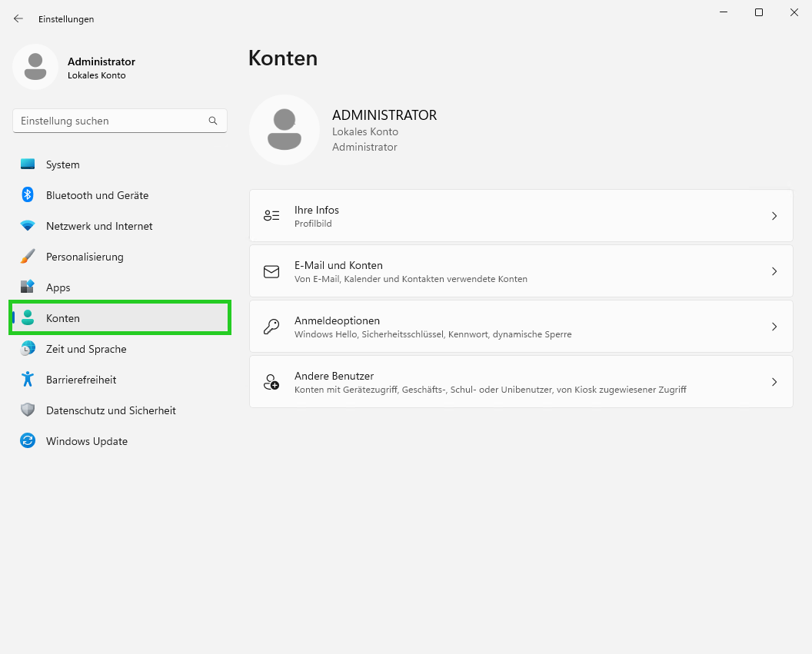
Task: Open the Einstellungen back navigation menu item
Action: click(66, 18)
